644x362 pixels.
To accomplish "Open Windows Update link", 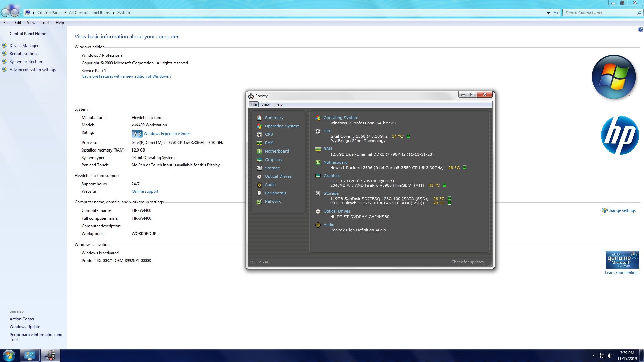I will point(25,327).
